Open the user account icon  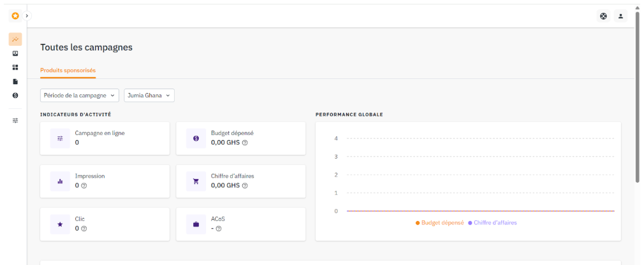(620, 17)
